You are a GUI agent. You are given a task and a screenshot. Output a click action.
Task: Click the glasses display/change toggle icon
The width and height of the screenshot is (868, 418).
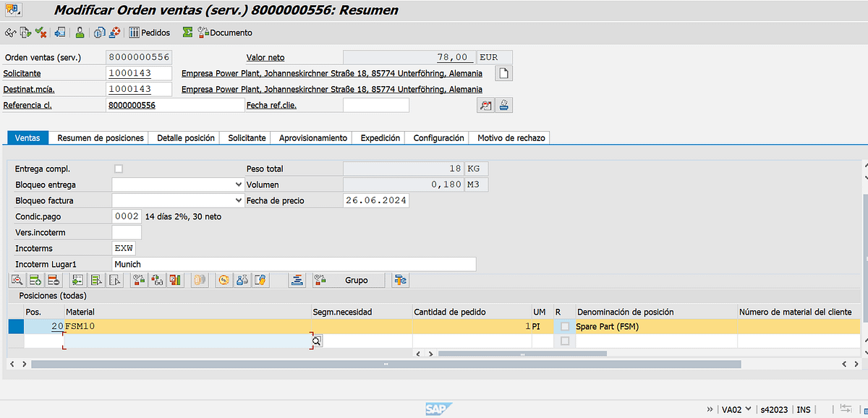coord(10,33)
